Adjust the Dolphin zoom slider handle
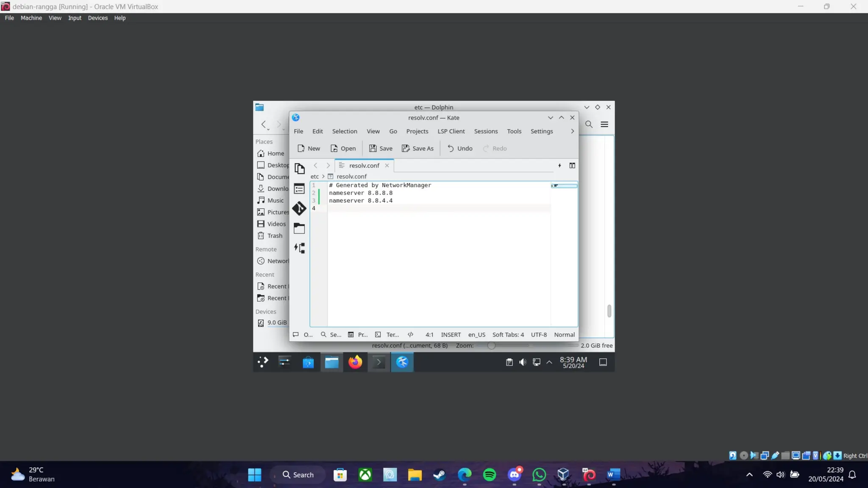Viewport: 868px width, 488px height. coord(491,346)
